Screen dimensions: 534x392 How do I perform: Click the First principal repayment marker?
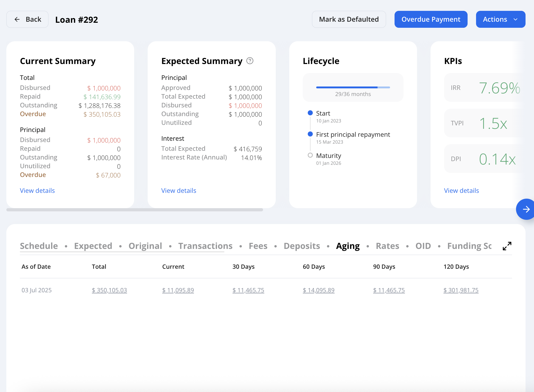(x=310, y=134)
